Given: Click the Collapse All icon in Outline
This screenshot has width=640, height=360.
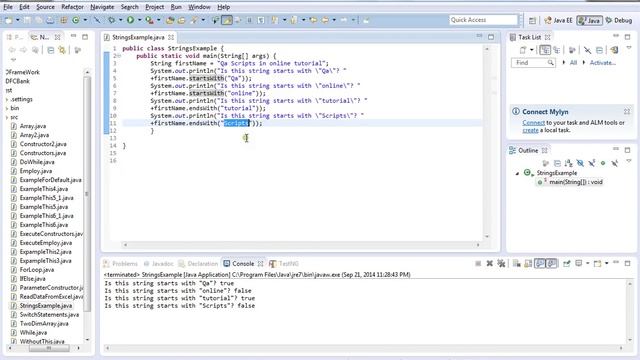Looking at the screenshot, I should point(557,163).
